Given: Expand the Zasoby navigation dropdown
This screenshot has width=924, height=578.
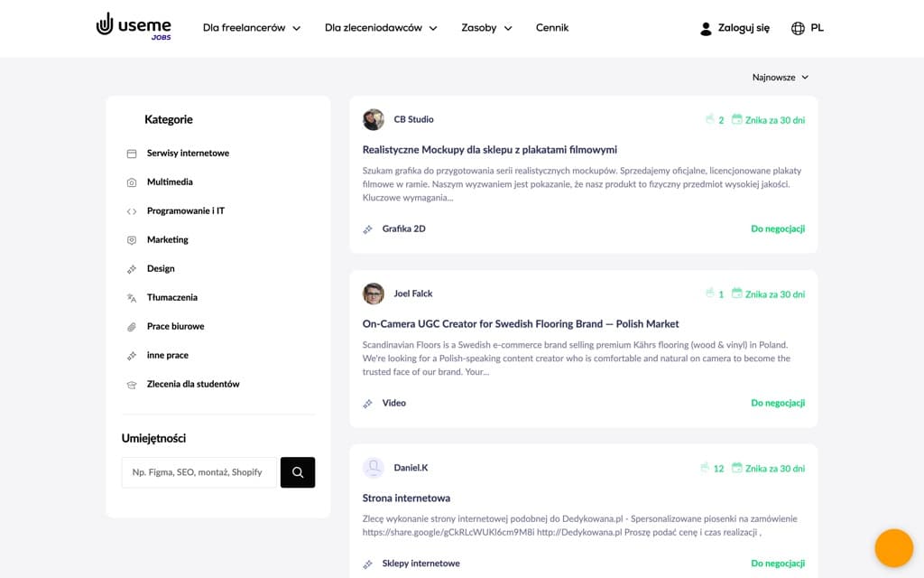Looking at the screenshot, I should pos(485,28).
